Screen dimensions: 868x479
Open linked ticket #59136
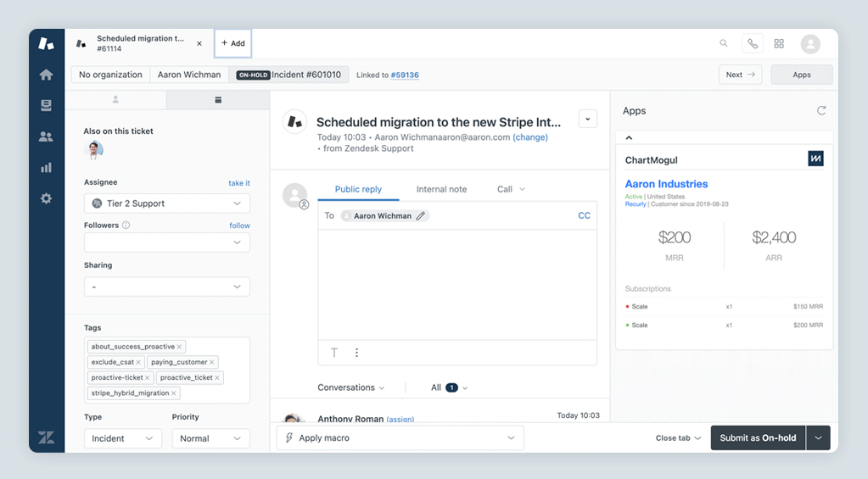[405, 75]
